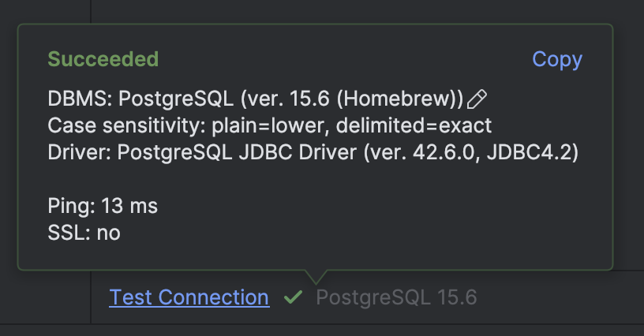Run Test Connection again

coord(189,297)
